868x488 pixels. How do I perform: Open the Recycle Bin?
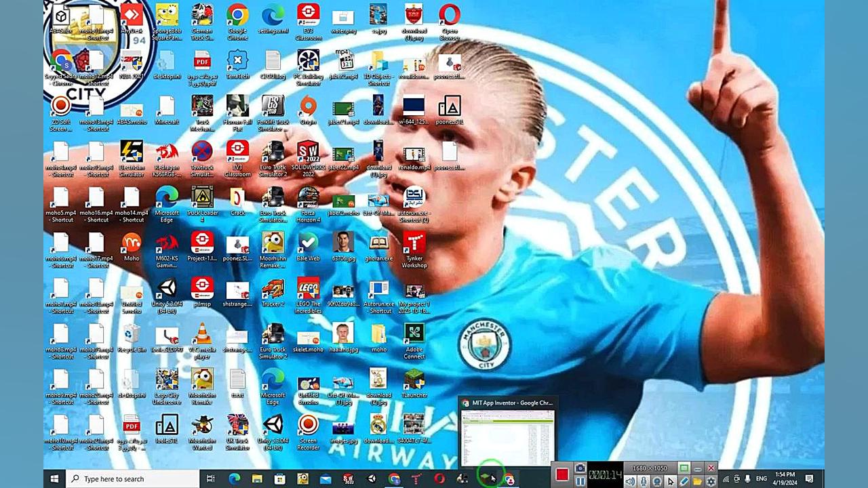132,338
